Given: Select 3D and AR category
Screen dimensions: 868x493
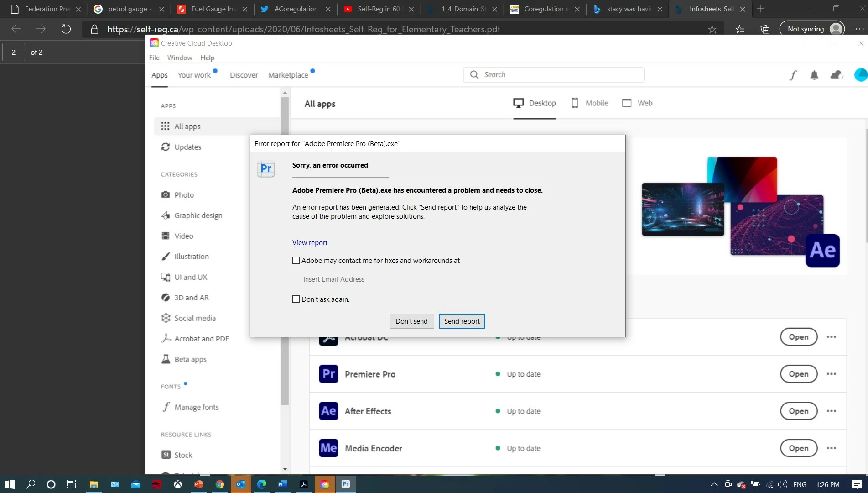Looking at the screenshot, I should coord(191,298).
